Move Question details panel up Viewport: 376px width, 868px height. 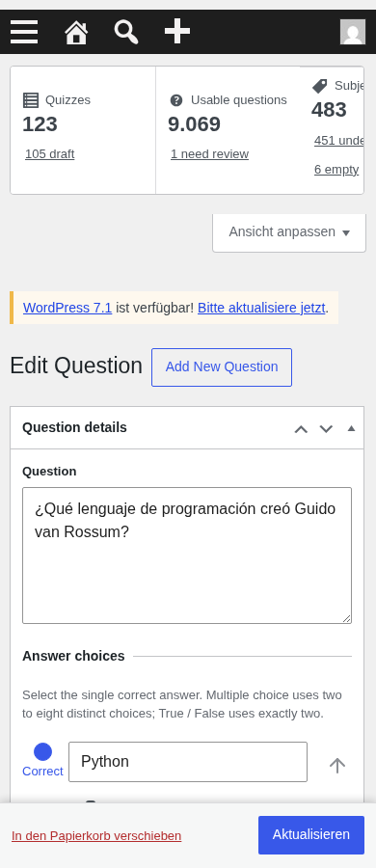tap(301, 428)
